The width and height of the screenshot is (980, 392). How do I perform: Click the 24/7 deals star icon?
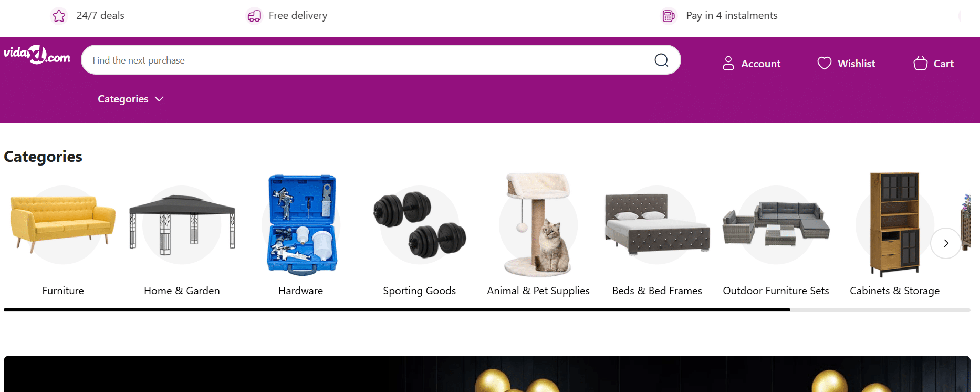tap(59, 16)
